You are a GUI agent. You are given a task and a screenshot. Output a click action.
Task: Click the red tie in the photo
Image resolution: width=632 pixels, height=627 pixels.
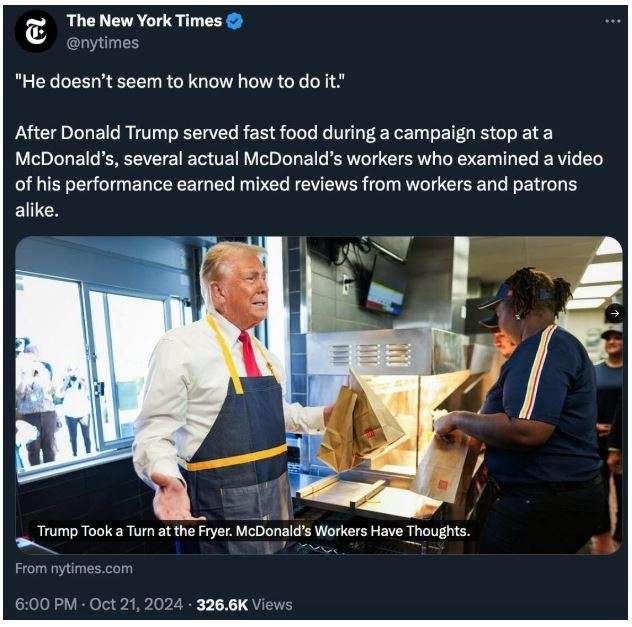coord(249,354)
